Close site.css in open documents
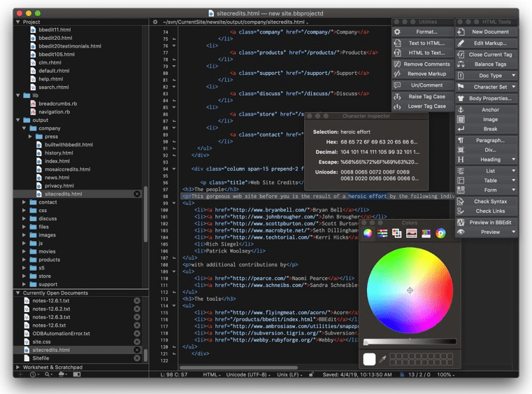This screenshot has width=532, height=394. pyautogui.click(x=137, y=342)
